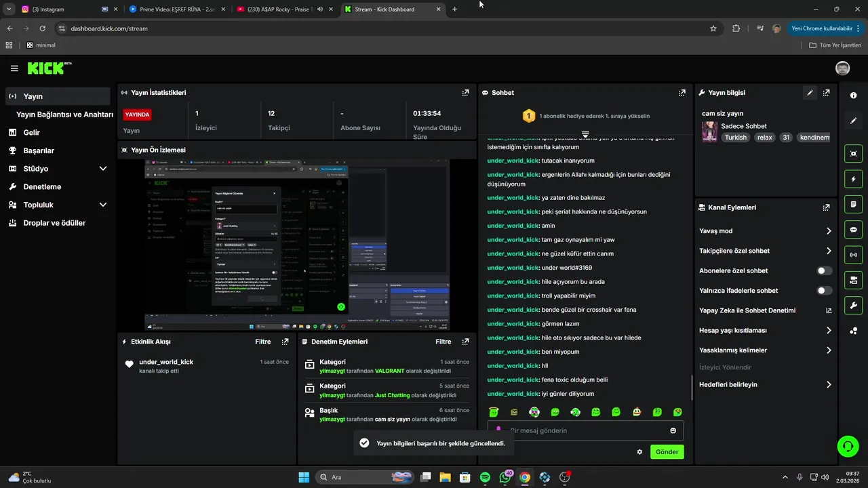Open Takipçilere özel sohbet options chevron
Viewport: 868px width, 488px height.
point(829,251)
